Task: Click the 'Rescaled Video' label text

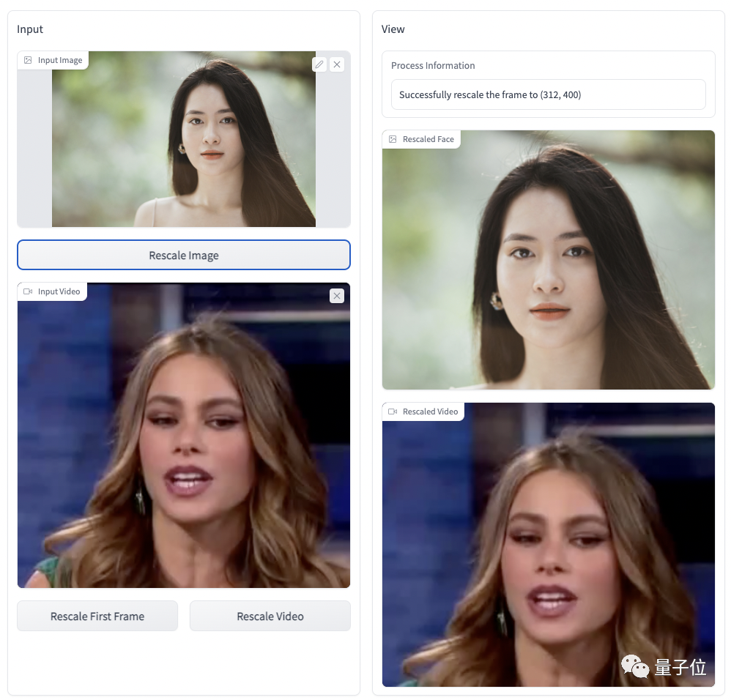Action: tap(430, 412)
